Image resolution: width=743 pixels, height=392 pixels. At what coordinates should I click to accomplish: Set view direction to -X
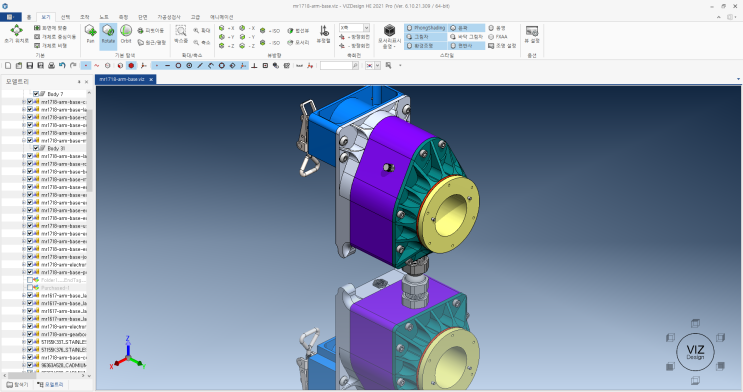coord(247,28)
